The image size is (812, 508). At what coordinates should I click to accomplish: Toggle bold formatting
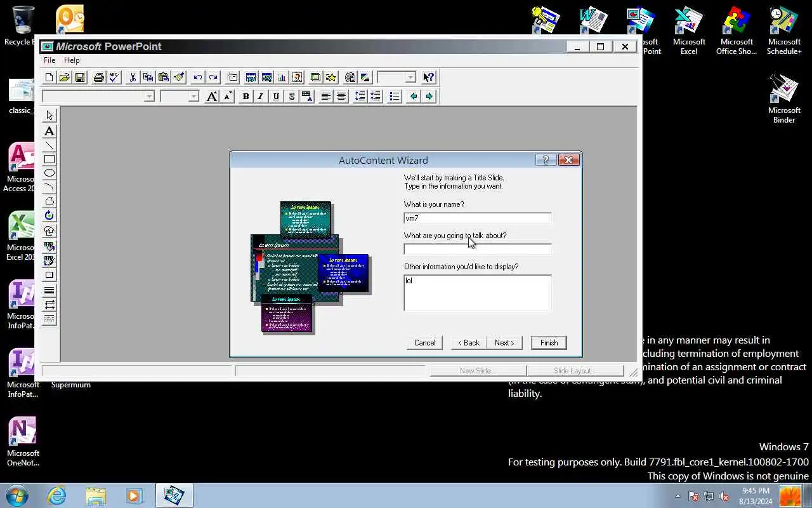click(246, 97)
